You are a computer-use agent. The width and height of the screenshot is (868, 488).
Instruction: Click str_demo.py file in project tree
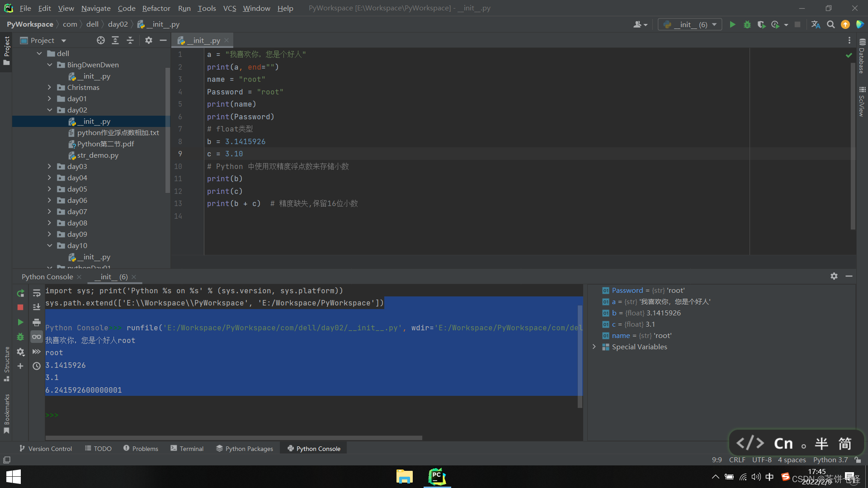tap(97, 155)
